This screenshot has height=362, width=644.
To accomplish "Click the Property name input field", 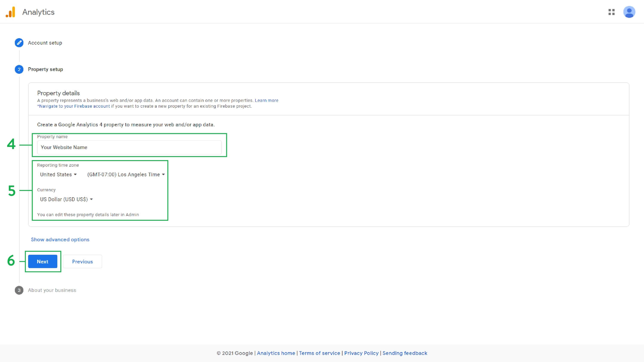I will pos(129,147).
